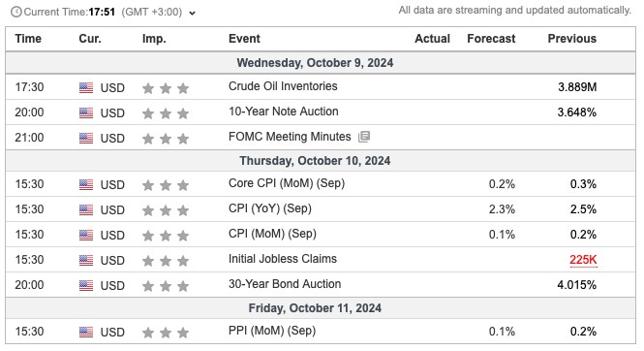Select the FOMC Meeting Minutes event name
644x351 pixels.
tap(290, 137)
